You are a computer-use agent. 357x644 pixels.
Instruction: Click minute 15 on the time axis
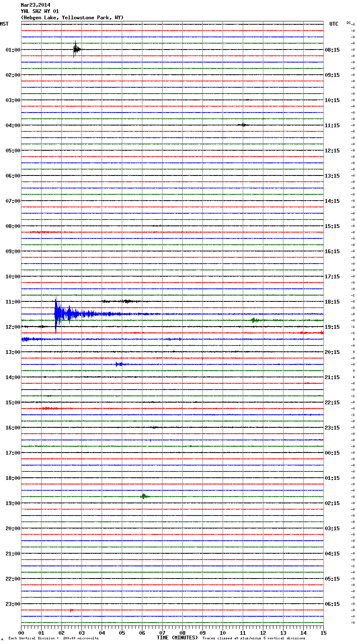tap(323, 633)
